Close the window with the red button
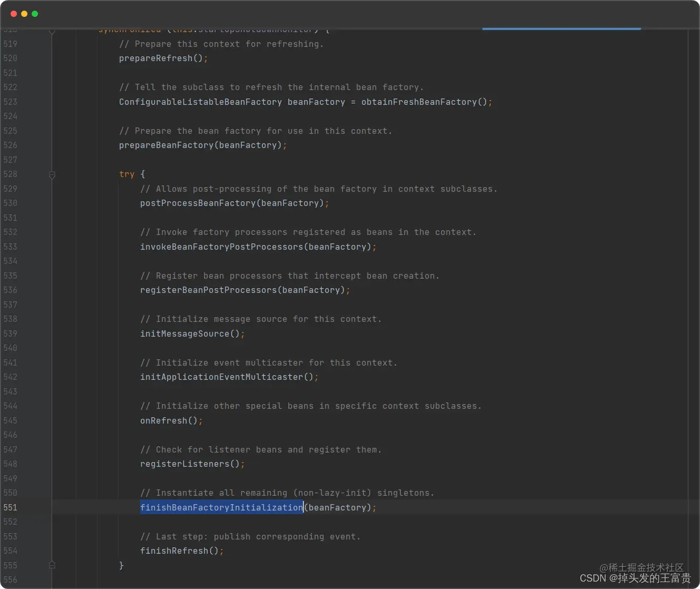This screenshot has width=700, height=589. (14, 14)
